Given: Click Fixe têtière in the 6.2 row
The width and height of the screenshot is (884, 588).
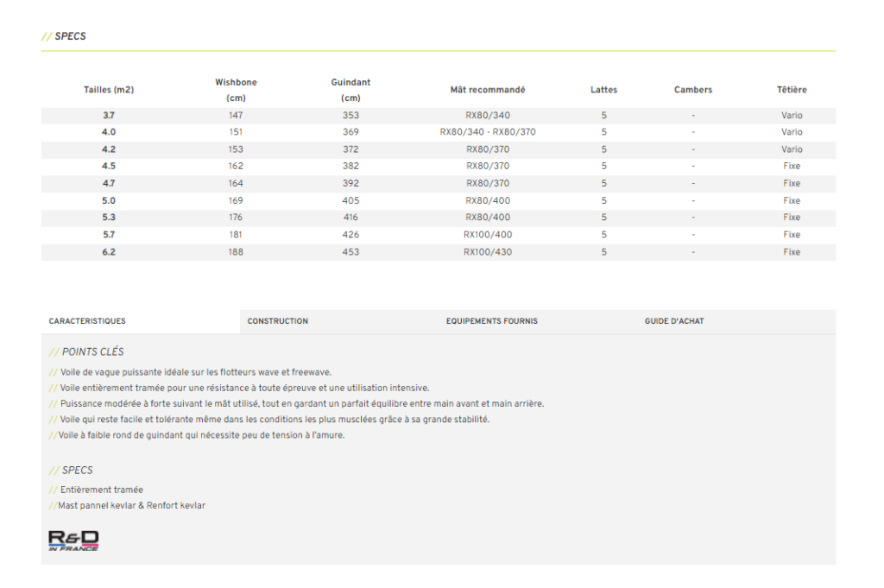Looking at the screenshot, I should pos(792,252).
